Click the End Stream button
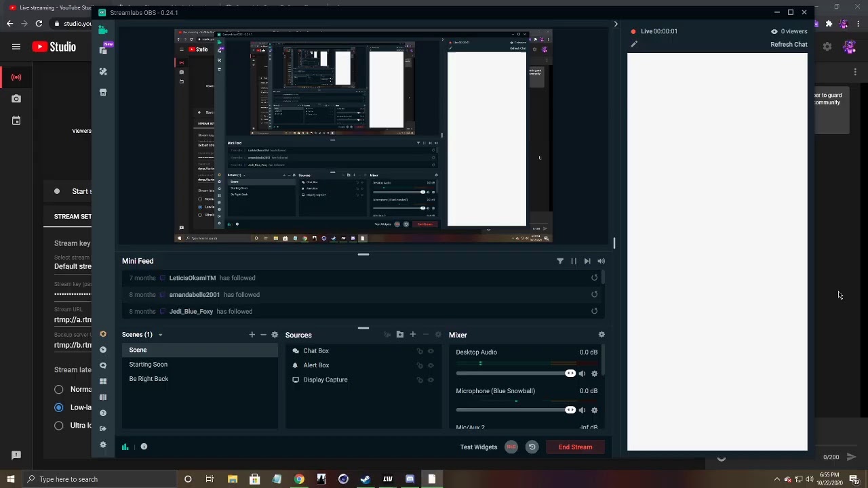This screenshot has width=868, height=488. 575,447
